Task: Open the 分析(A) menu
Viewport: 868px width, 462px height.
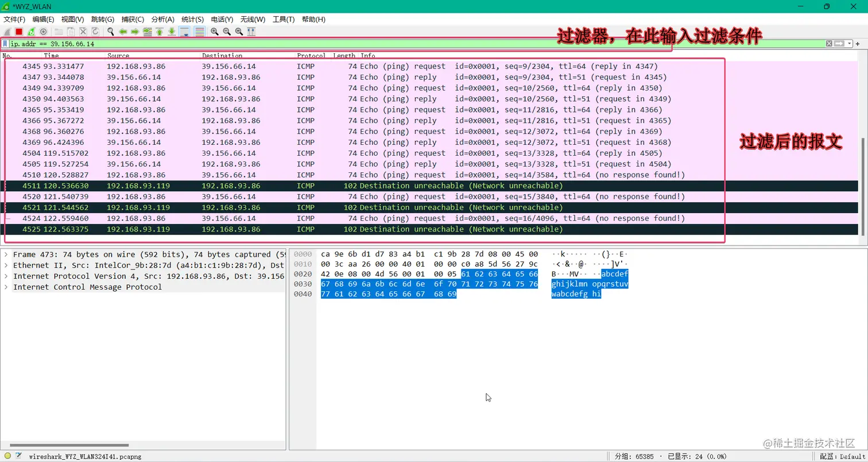Action: (163, 20)
